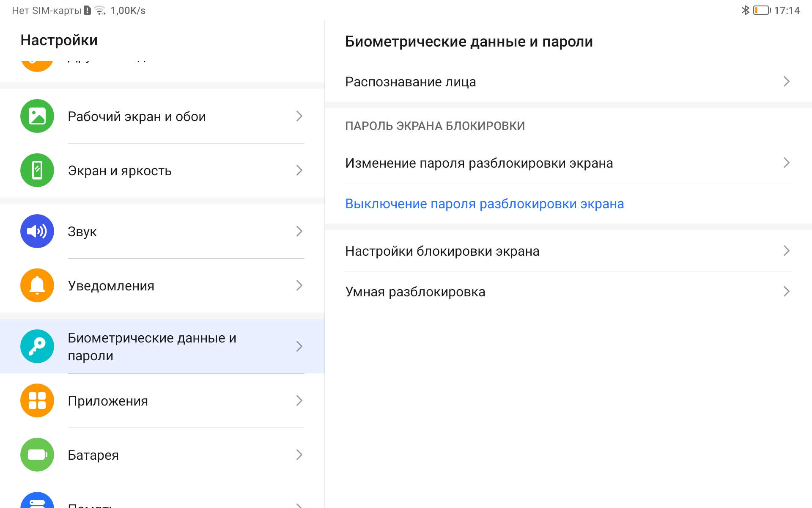
Task: Tap the green Screen and brightness phone icon
Action: click(37, 170)
